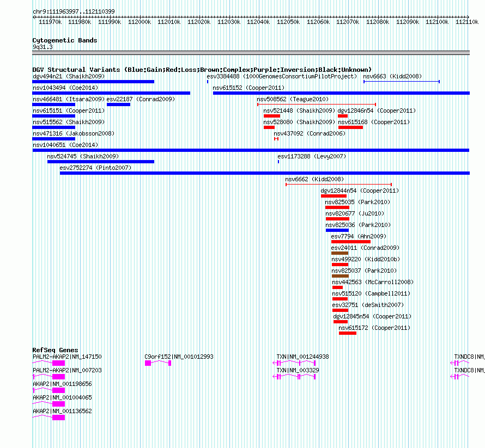
Task: Click the nsv820677 (Ju2010) label
Action: (x=355, y=213)
